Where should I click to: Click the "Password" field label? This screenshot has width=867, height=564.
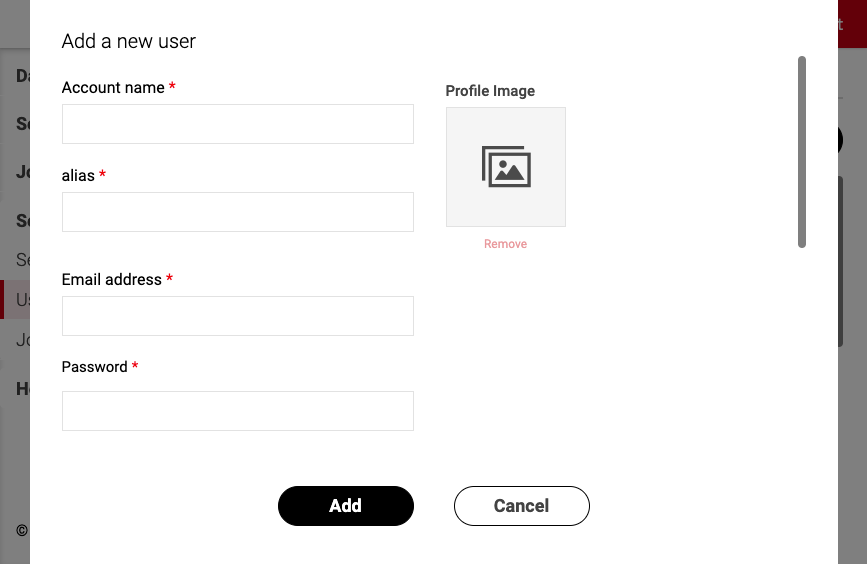(95, 367)
